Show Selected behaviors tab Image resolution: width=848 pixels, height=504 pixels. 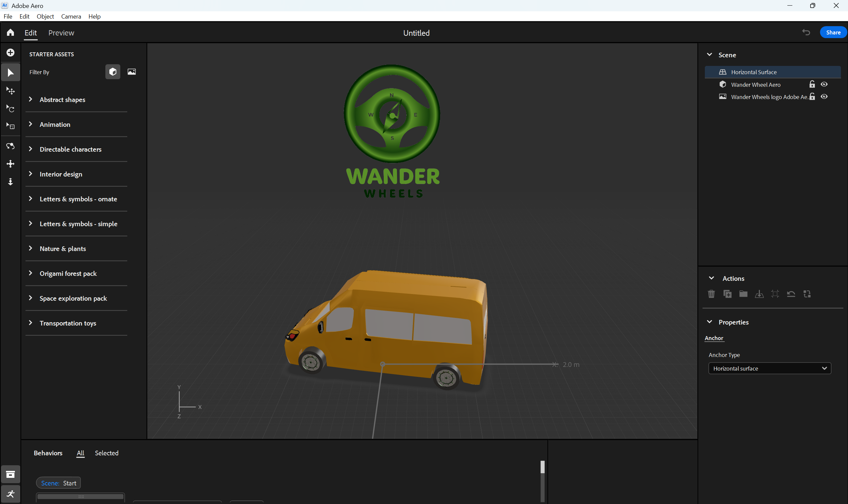[107, 453]
